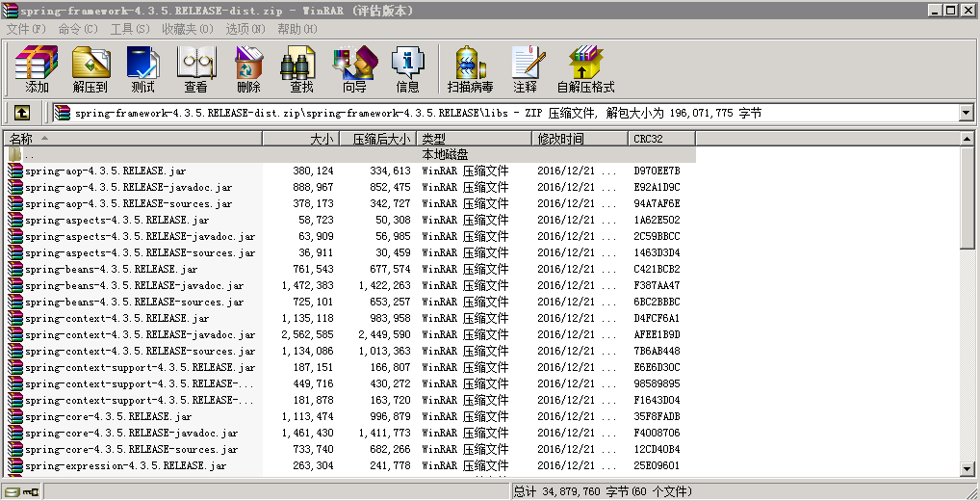Open the File (文件) menu

click(x=26, y=30)
